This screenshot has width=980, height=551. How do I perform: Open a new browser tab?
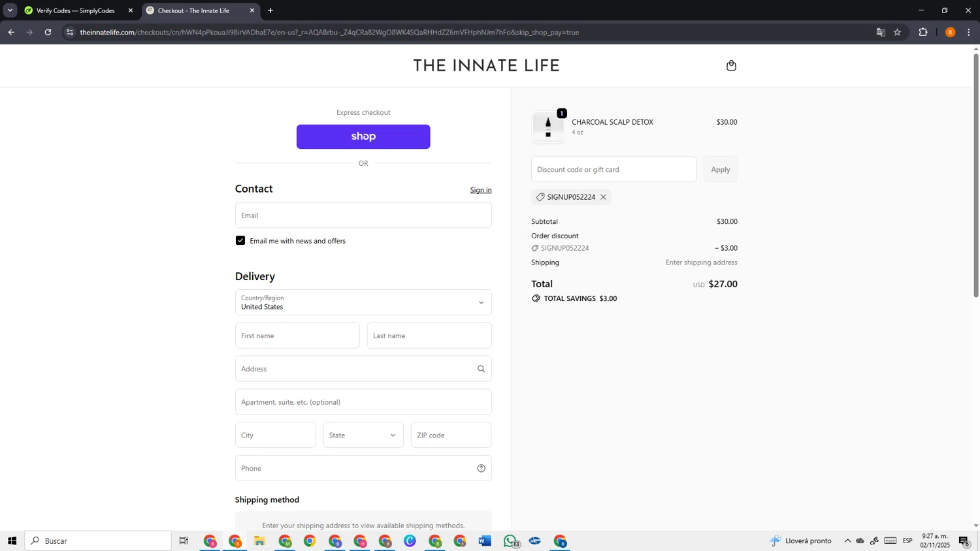[270, 10]
